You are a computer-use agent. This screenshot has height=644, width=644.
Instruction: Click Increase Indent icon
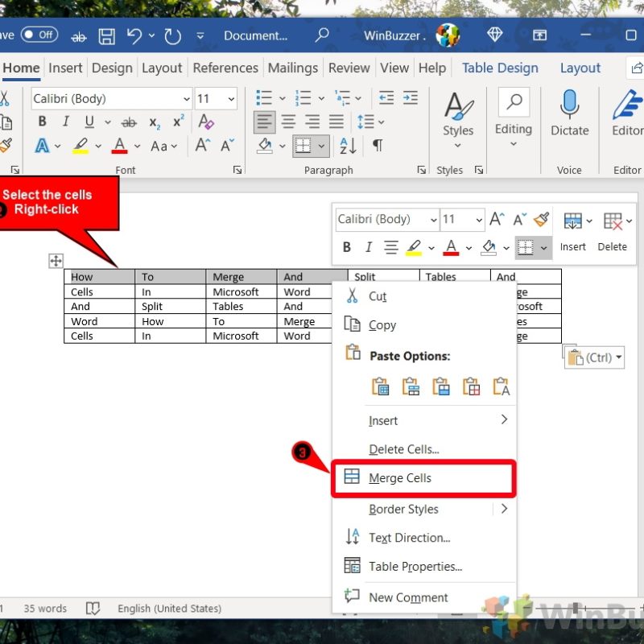click(411, 97)
